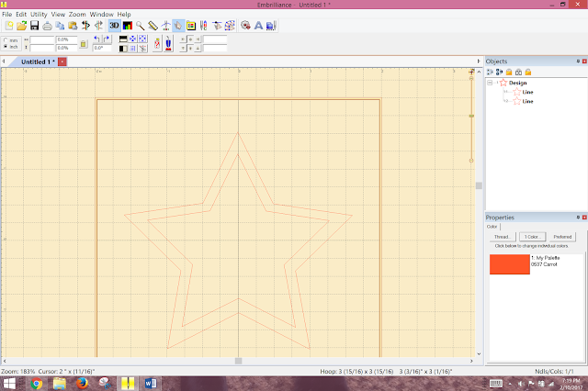Click the right tab scroll arrow

pyautogui.click(x=478, y=61)
